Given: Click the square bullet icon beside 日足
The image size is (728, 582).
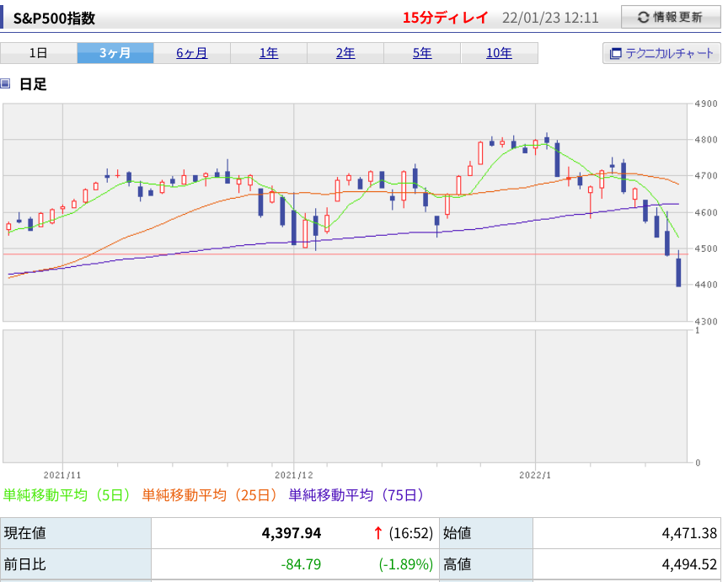Looking at the screenshot, I should coord(5,83).
